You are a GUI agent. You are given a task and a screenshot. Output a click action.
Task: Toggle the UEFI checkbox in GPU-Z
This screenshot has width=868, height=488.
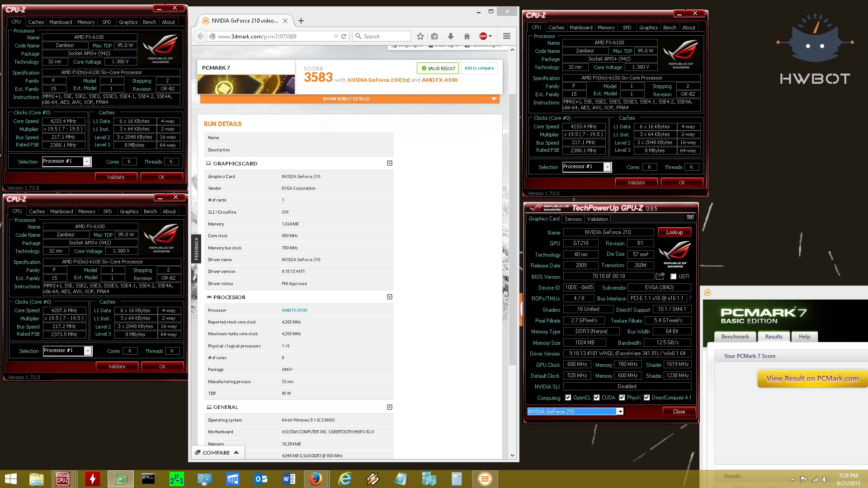(x=674, y=276)
